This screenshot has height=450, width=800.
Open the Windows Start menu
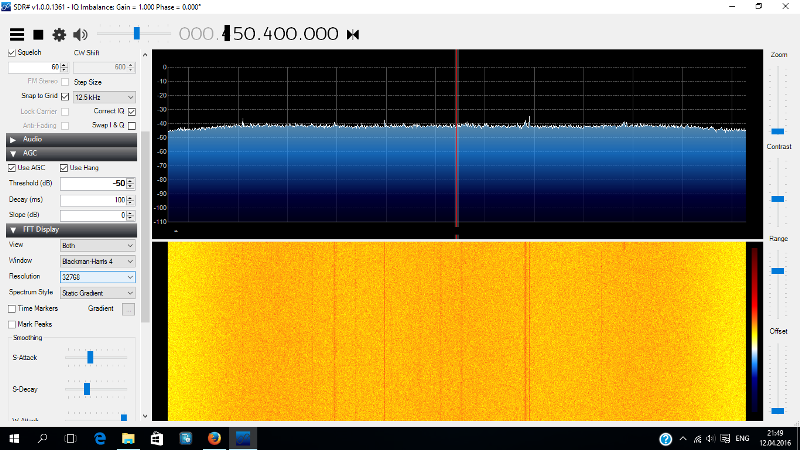(14, 439)
